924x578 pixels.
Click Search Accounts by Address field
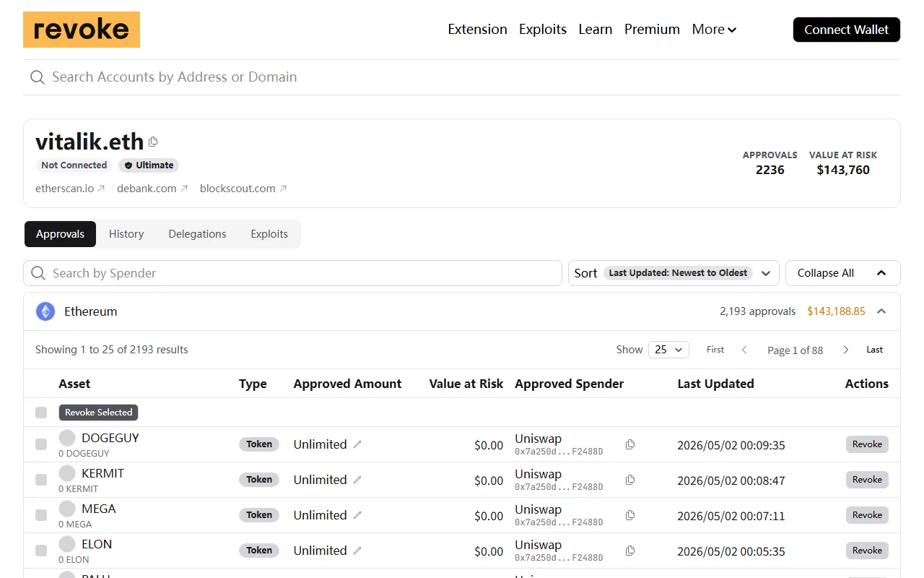click(x=462, y=77)
